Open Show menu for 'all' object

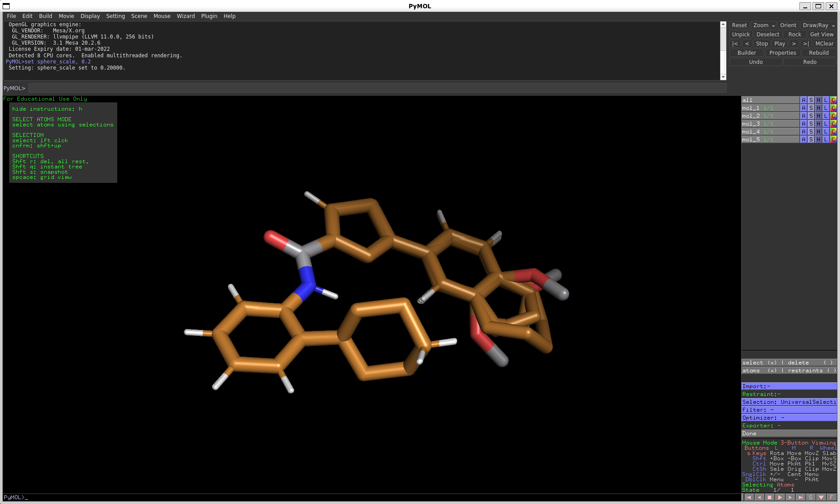[x=811, y=100]
